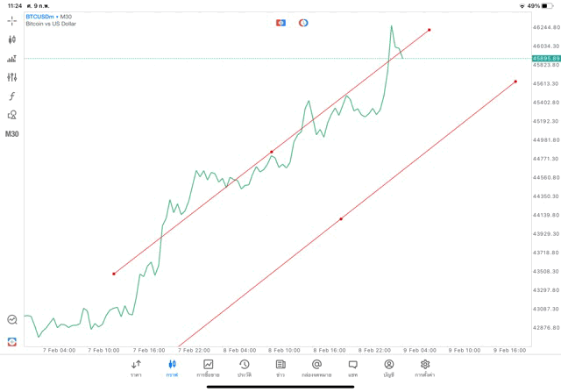Image resolution: width=561 pixels, height=392 pixels.
Task: Open the chart display settings icon
Action: [x=11, y=59]
